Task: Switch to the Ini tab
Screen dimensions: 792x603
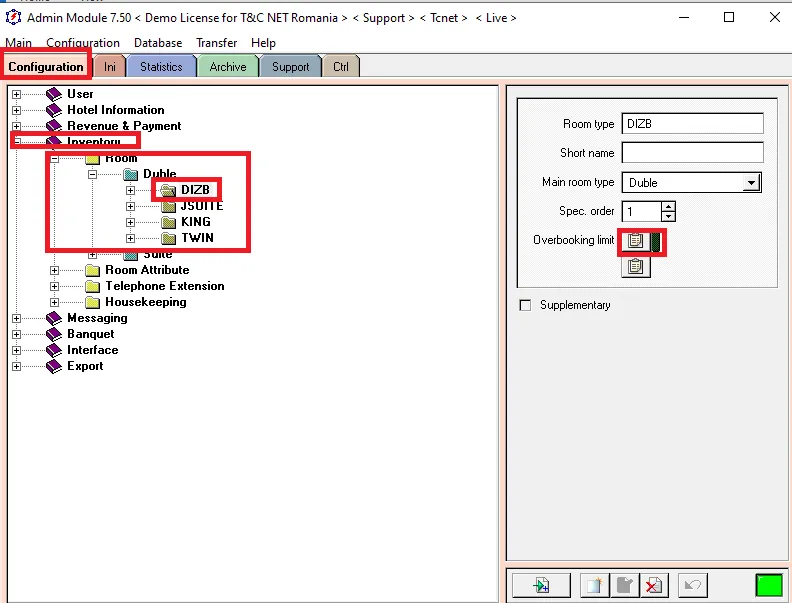Action: coord(110,67)
